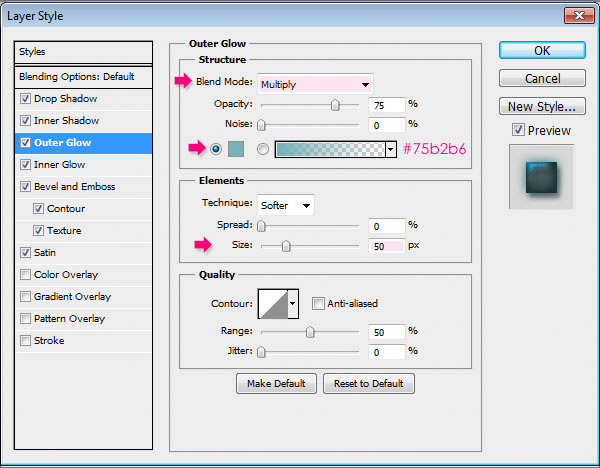The image size is (600, 468).
Task: Uncheck the Bevel and Emboss checkbox
Action: click(25, 187)
